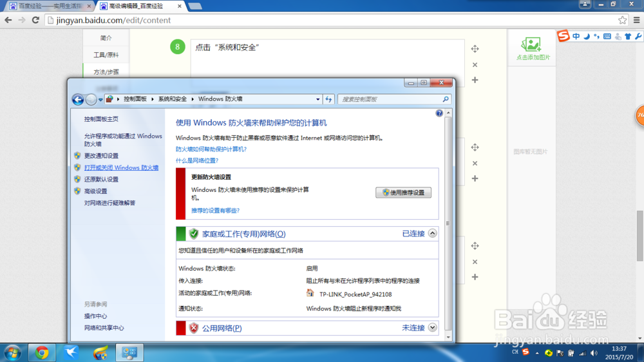
Task: Click the step 8 text box
Action: (x=328, y=62)
